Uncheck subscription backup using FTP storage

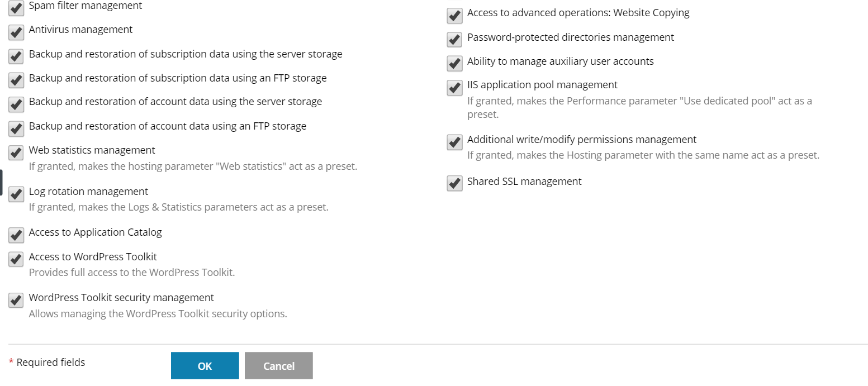[16, 80]
